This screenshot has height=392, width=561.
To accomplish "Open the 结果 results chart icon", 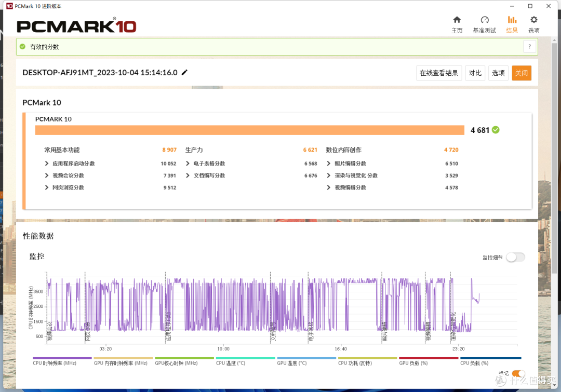I will click(x=512, y=20).
